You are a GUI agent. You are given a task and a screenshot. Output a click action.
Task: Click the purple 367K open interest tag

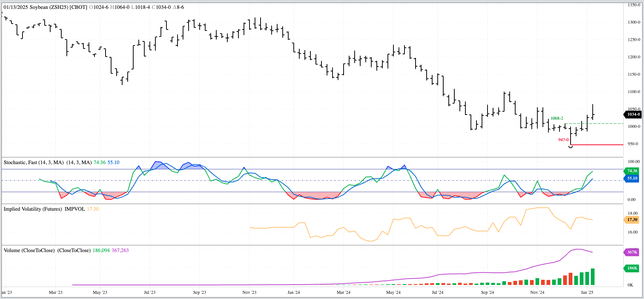click(632, 252)
